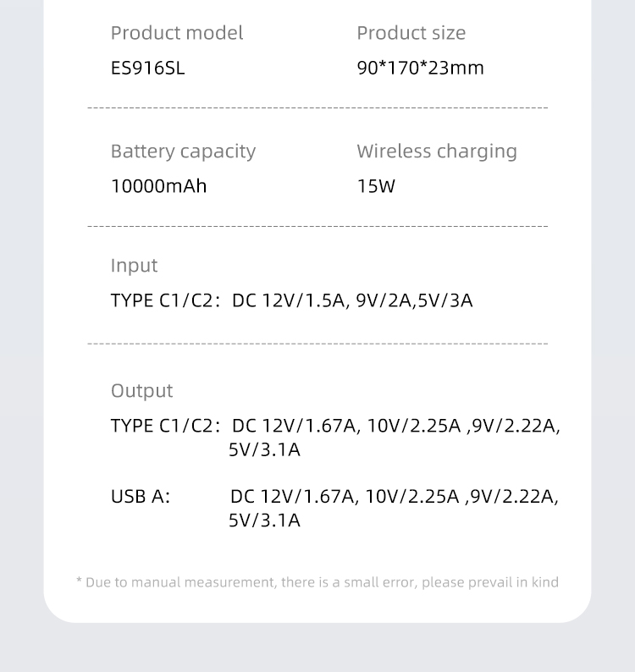
Task: Select the TYPE C output DC 12V/1.67A line
Action: (x=395, y=426)
